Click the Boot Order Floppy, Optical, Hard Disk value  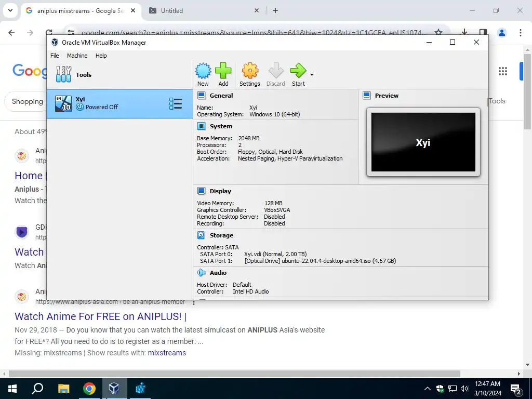(270, 152)
